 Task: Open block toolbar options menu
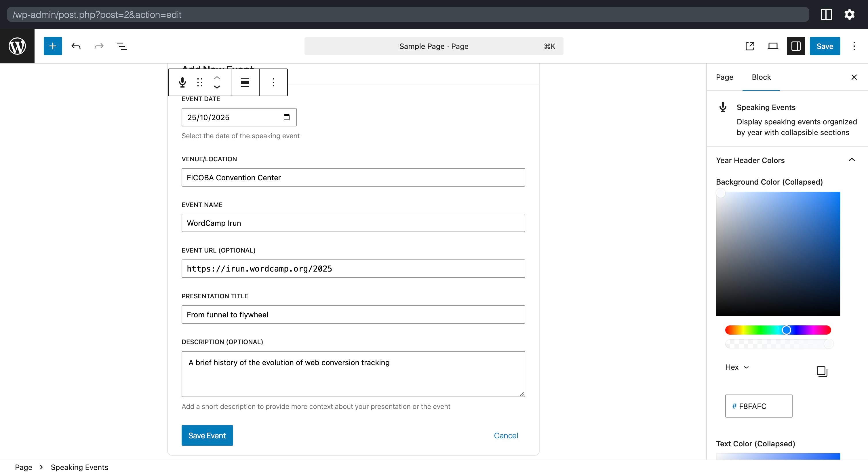pos(273,82)
